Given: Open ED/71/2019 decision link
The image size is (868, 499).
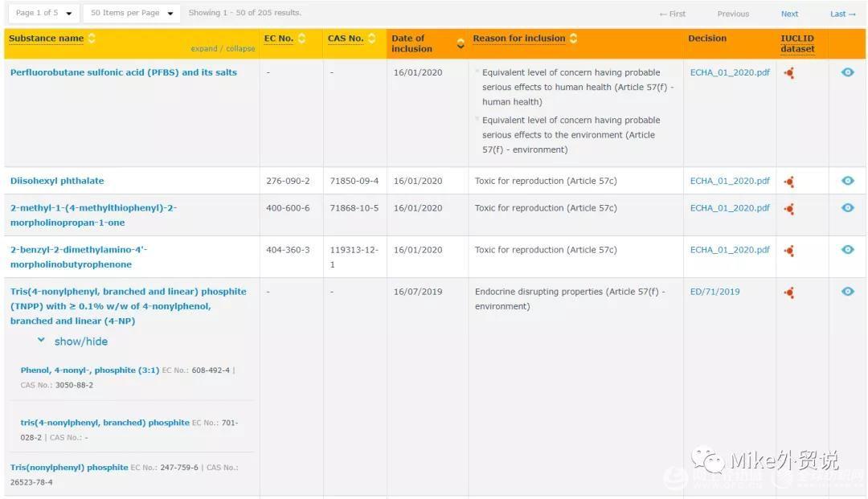Looking at the screenshot, I should click(x=714, y=292).
